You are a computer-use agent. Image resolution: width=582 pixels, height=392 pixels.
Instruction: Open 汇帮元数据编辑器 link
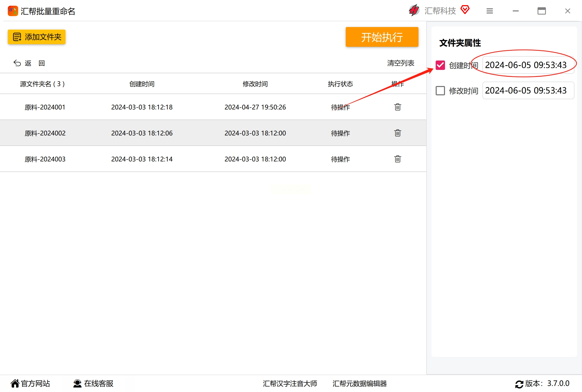click(x=359, y=383)
